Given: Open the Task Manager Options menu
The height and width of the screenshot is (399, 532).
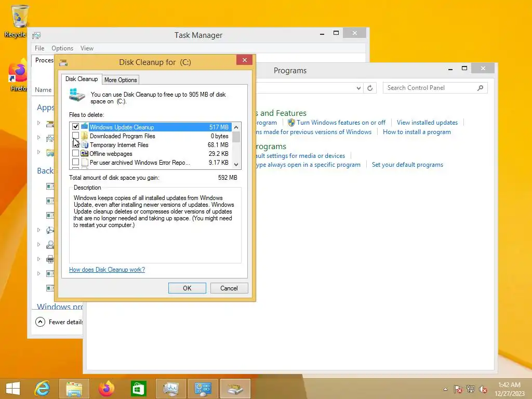Looking at the screenshot, I should (x=62, y=48).
